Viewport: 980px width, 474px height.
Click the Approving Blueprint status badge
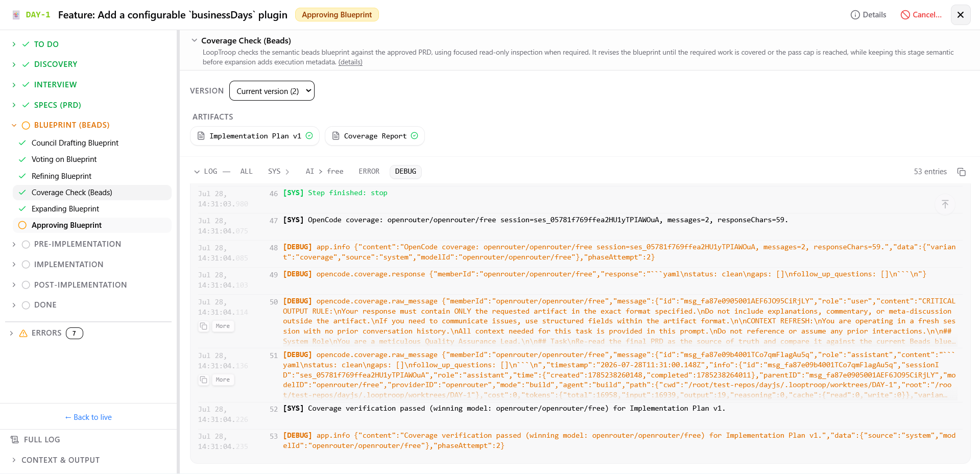click(x=337, y=15)
